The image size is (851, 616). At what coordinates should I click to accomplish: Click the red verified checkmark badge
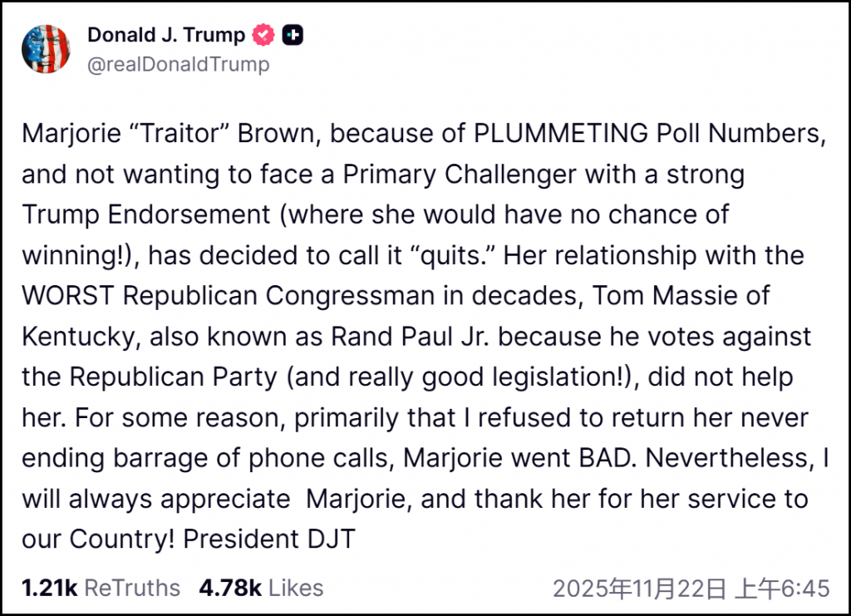(263, 36)
